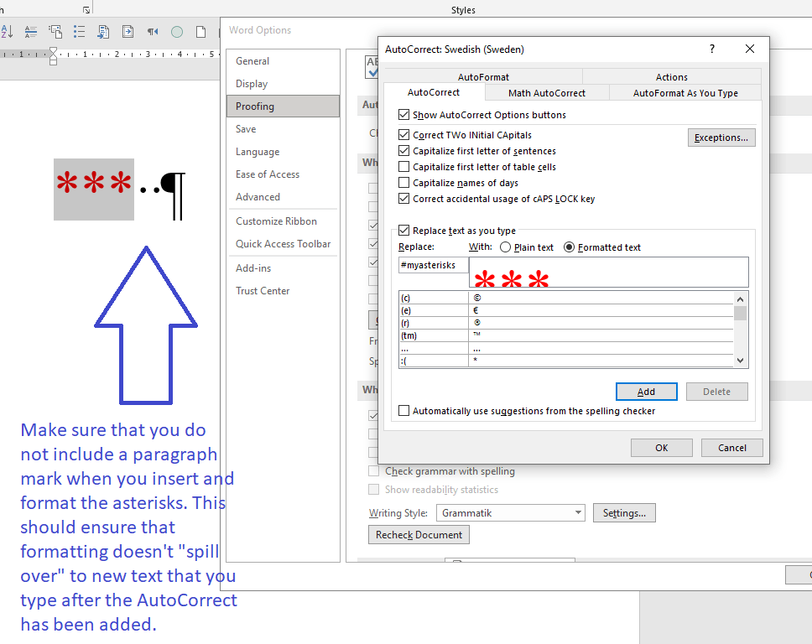Open the Writing Style dropdown
Image resolution: width=812 pixels, height=644 pixels.
tap(511, 513)
